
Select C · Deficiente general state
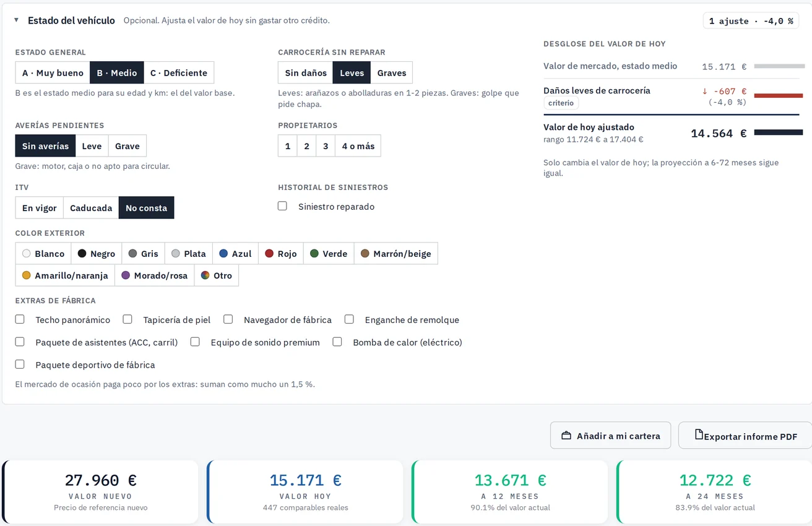click(179, 72)
